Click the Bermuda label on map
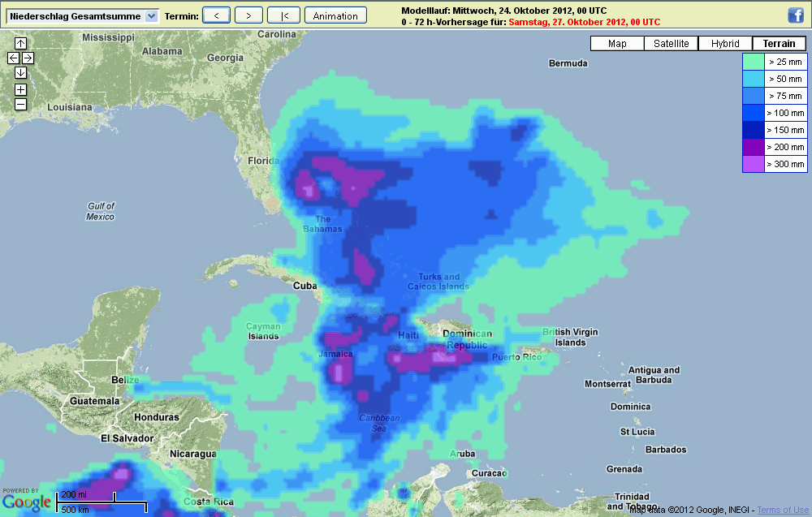Screen dimensions: 812x517 [x=568, y=63]
